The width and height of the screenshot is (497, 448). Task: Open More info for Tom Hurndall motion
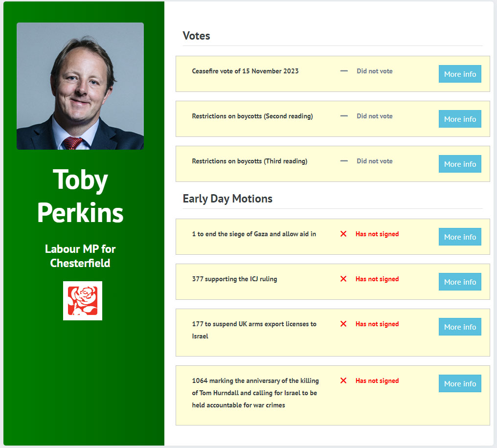click(x=460, y=383)
